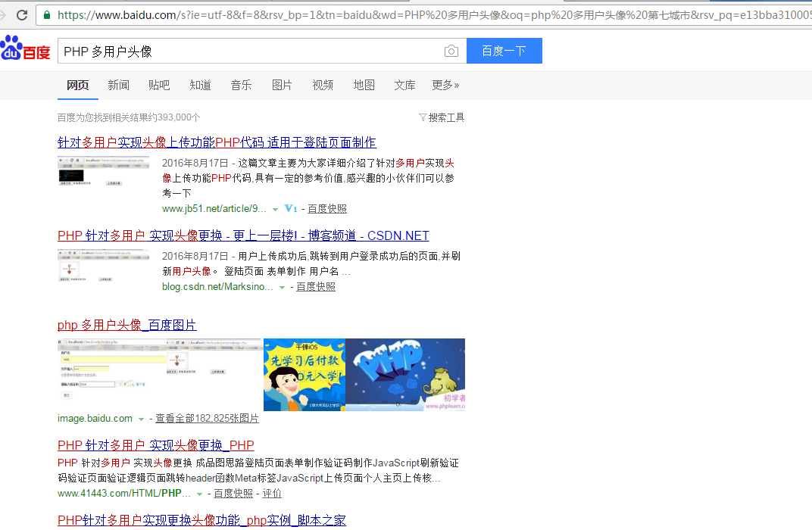This screenshot has width=812, height=530.
Task: Click the filter icon beside 搜索工具
Action: 423,117
